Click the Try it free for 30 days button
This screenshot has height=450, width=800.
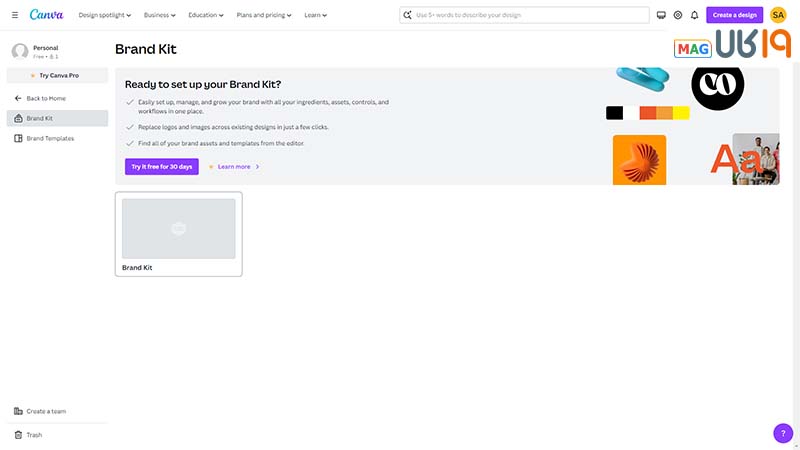[x=162, y=167]
